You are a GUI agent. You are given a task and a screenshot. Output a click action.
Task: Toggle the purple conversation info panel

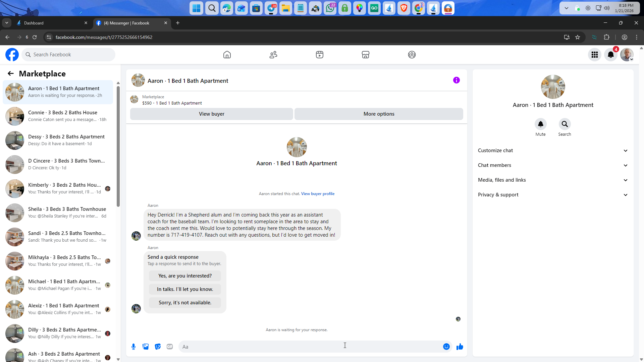tap(456, 80)
